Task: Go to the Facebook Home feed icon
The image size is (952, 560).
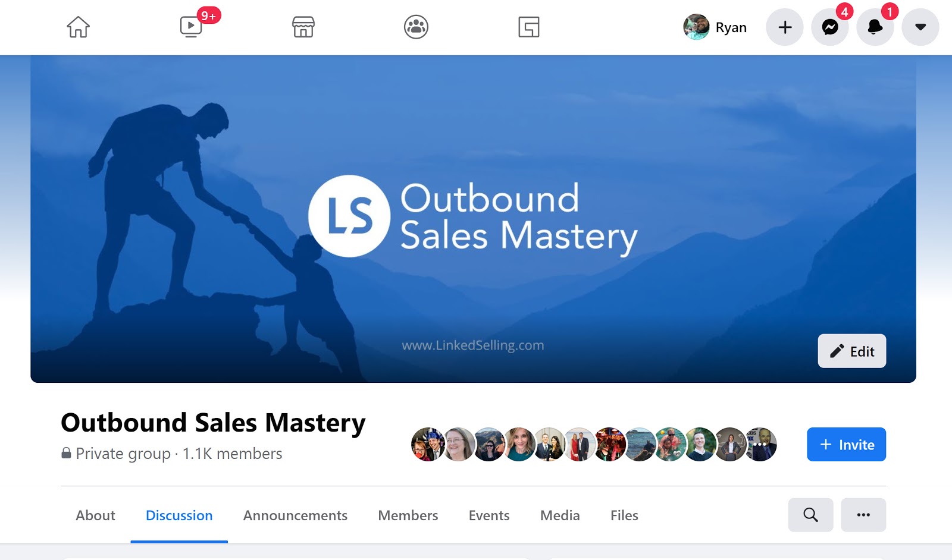Action: tap(78, 27)
